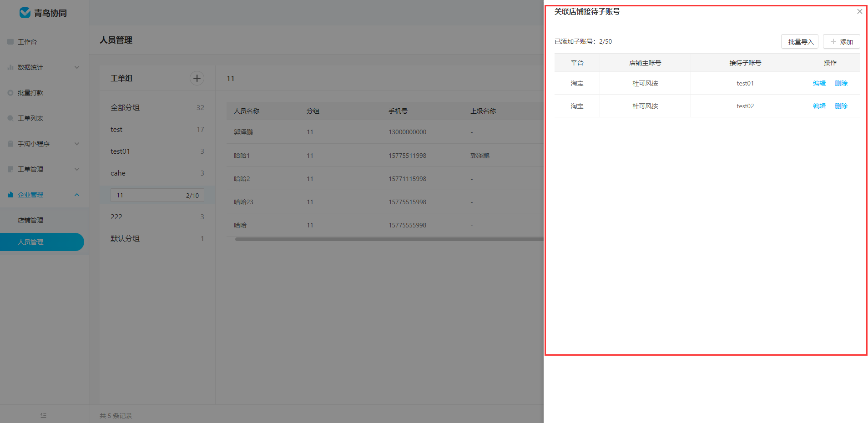This screenshot has width=868, height=423.
Task: Collapse the 企业管理 menu chevron
Action: pos(77,195)
